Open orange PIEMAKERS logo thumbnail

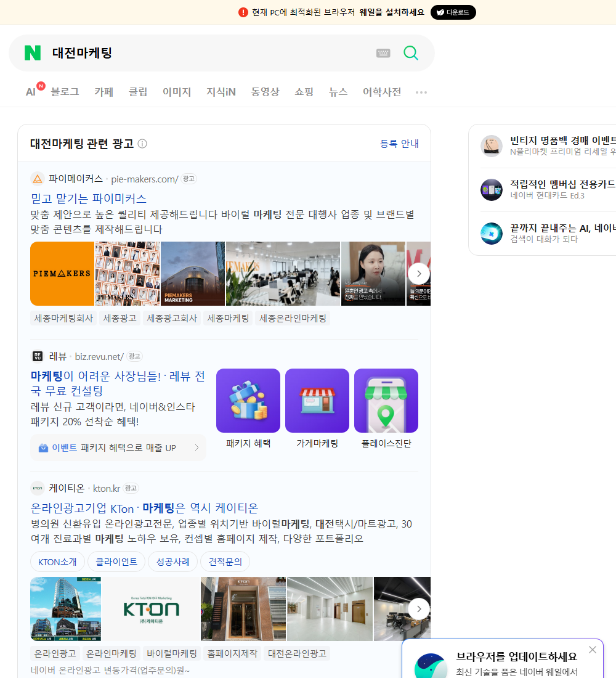click(62, 274)
